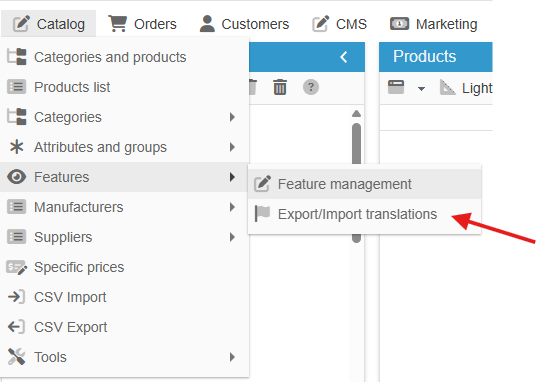Click the Features eye icon
Screen dimensions: 536x382
pos(16,177)
